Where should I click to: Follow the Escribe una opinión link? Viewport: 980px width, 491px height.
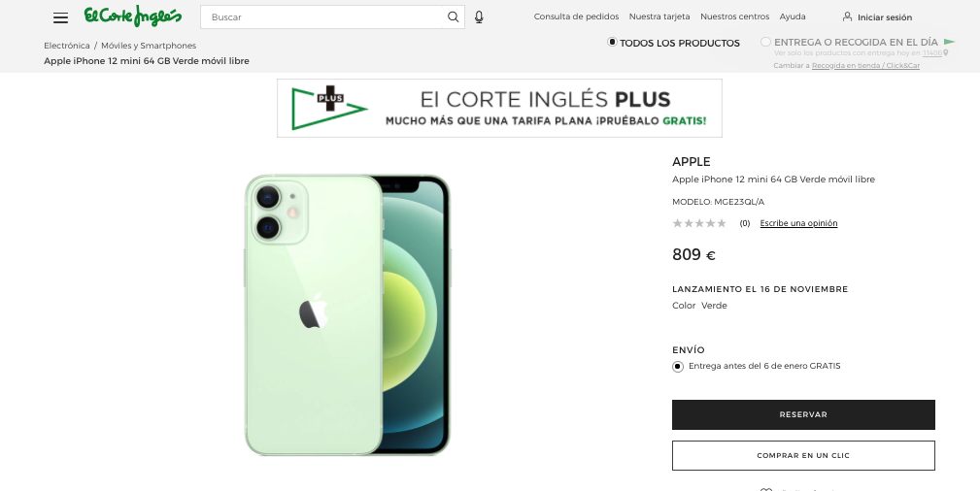[x=798, y=223]
